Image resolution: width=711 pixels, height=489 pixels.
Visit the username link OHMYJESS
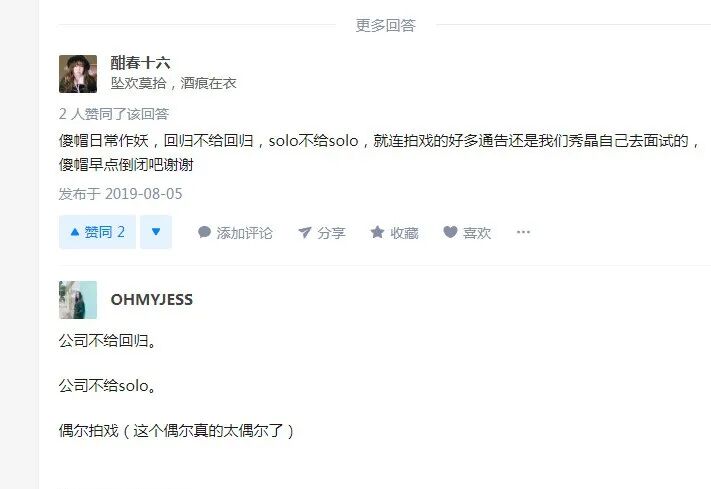[x=152, y=299]
